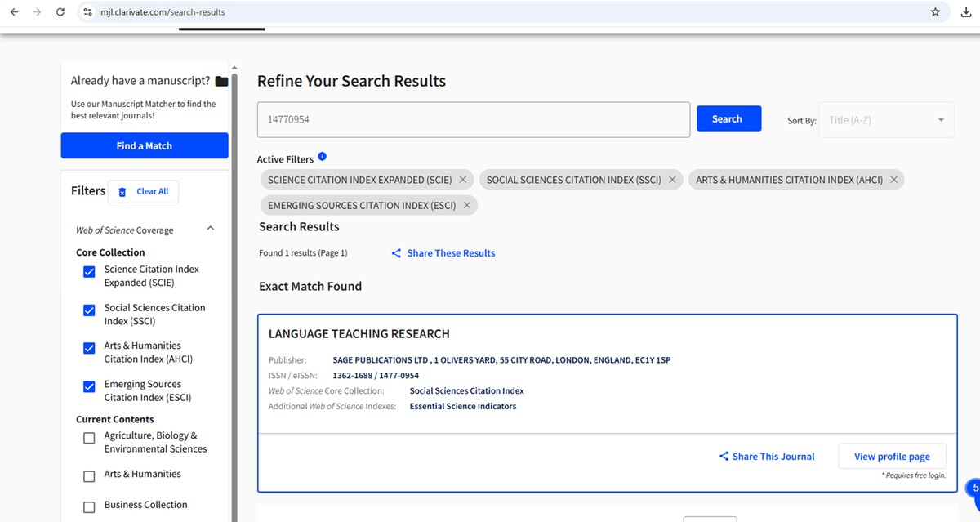The height and width of the screenshot is (522, 980).
Task: Click the Current Contents subheading
Action: coord(115,419)
